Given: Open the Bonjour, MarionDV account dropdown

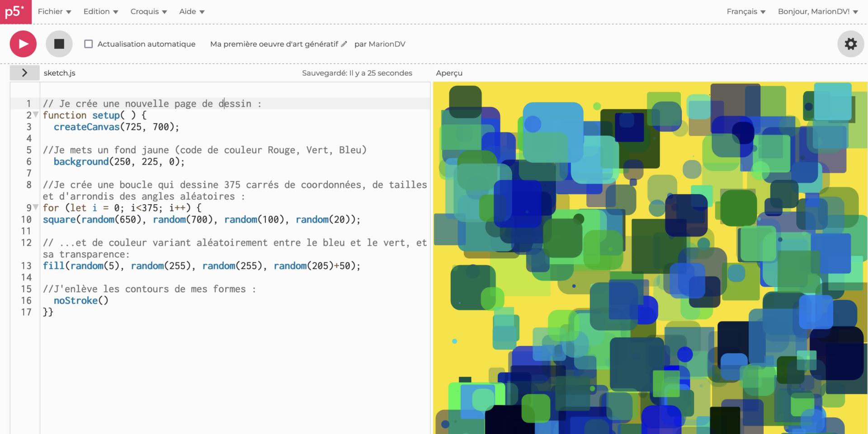Looking at the screenshot, I should coord(817,12).
